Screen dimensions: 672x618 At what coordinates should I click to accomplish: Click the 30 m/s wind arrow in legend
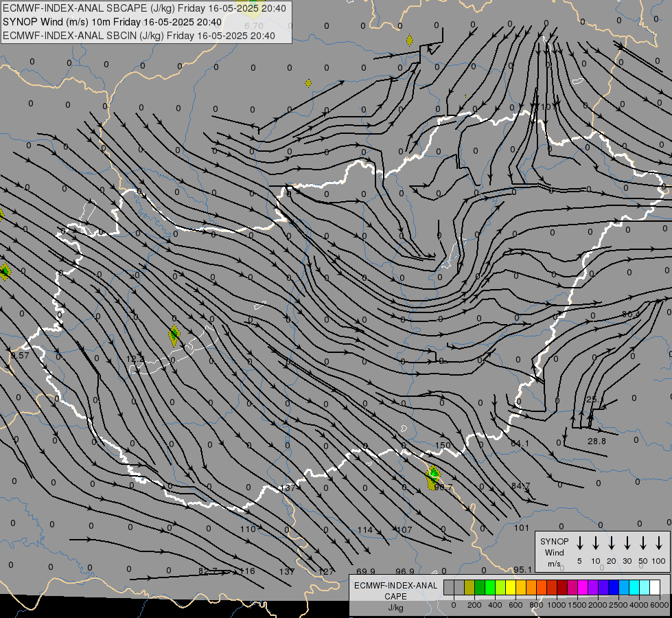click(627, 543)
